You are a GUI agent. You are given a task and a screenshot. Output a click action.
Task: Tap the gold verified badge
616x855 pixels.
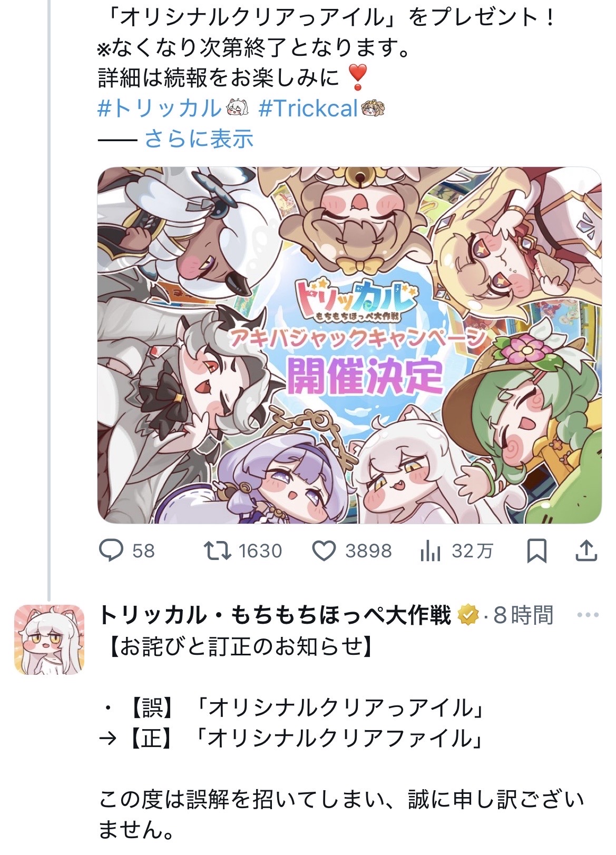tap(468, 615)
